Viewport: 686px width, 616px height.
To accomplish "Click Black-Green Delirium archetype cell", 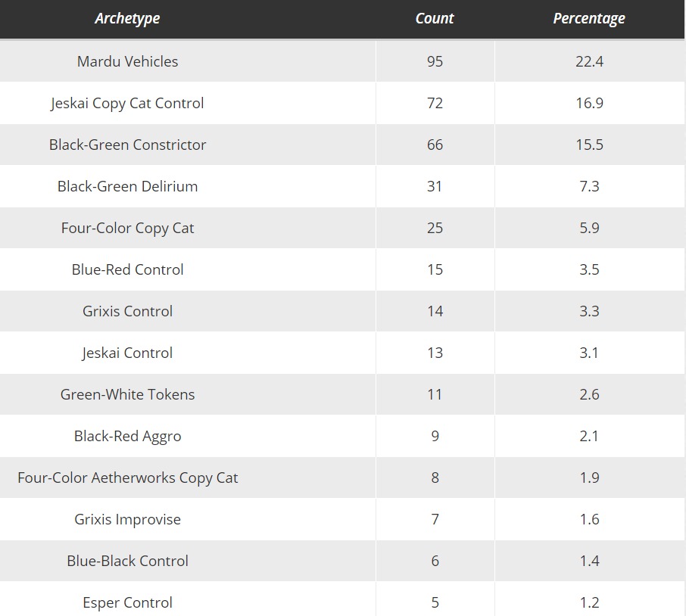I will [x=127, y=186].
